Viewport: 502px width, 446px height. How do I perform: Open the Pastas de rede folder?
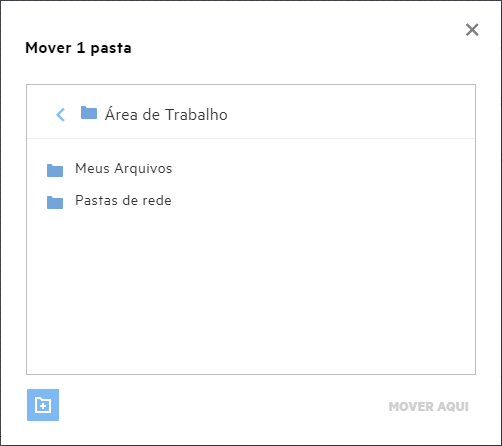pyautogui.click(x=123, y=201)
